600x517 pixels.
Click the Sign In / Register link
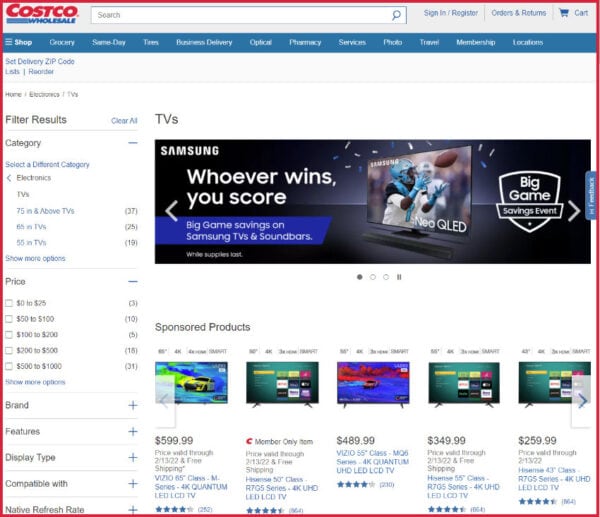[x=450, y=13]
